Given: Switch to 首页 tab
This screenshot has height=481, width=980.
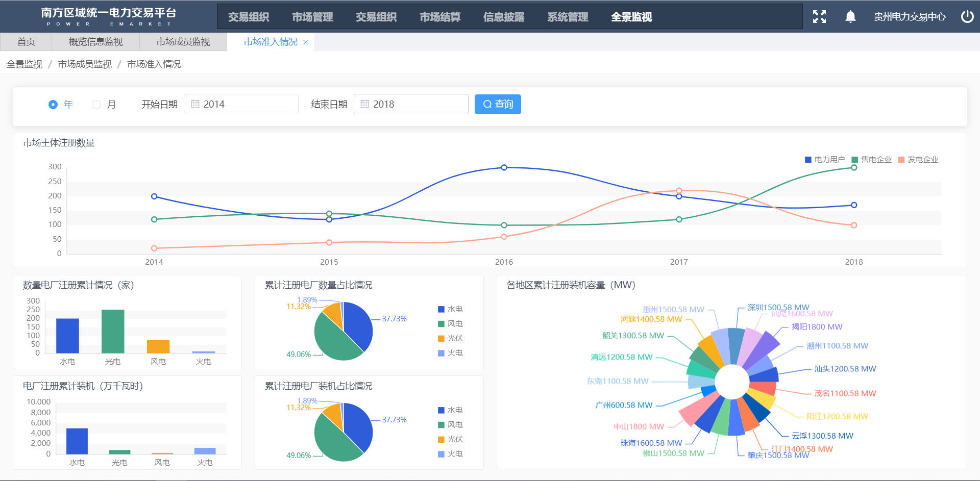Looking at the screenshot, I should click(x=26, y=42).
